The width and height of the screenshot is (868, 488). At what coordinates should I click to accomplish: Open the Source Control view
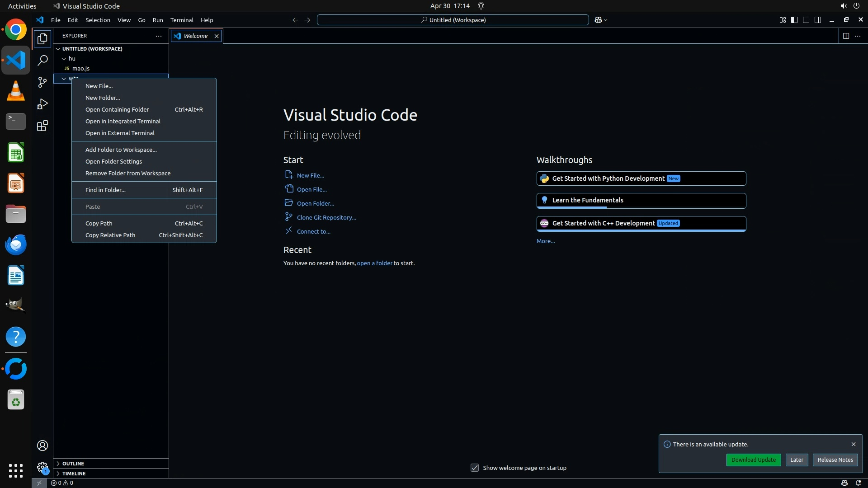coord(42,82)
